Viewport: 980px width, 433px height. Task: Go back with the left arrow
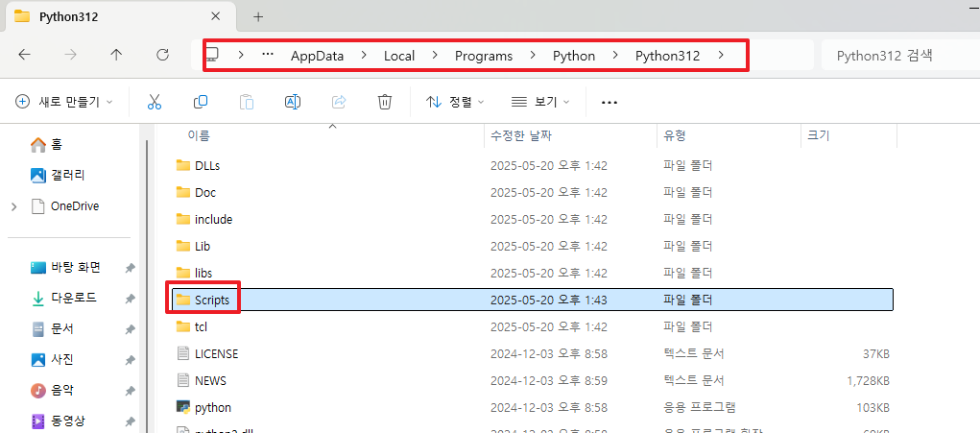(x=24, y=55)
